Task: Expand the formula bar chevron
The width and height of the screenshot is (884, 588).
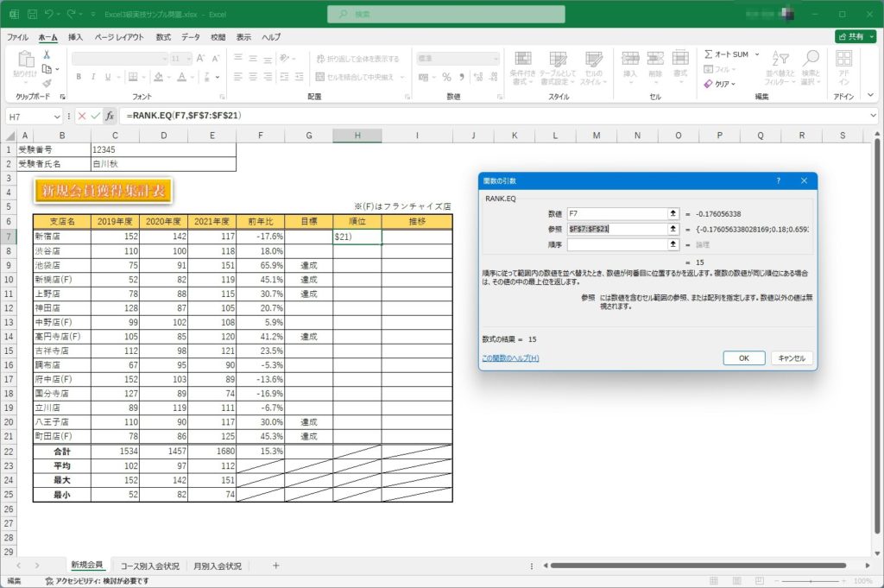Action: [873, 116]
